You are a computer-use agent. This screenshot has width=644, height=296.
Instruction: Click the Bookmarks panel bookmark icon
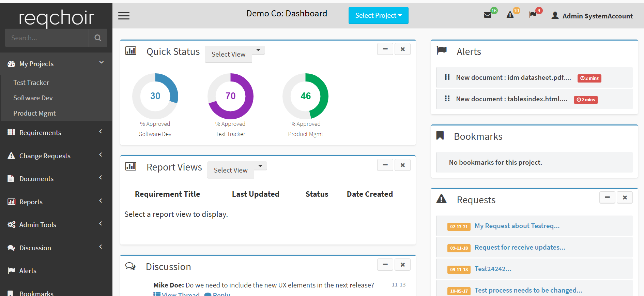(x=440, y=136)
